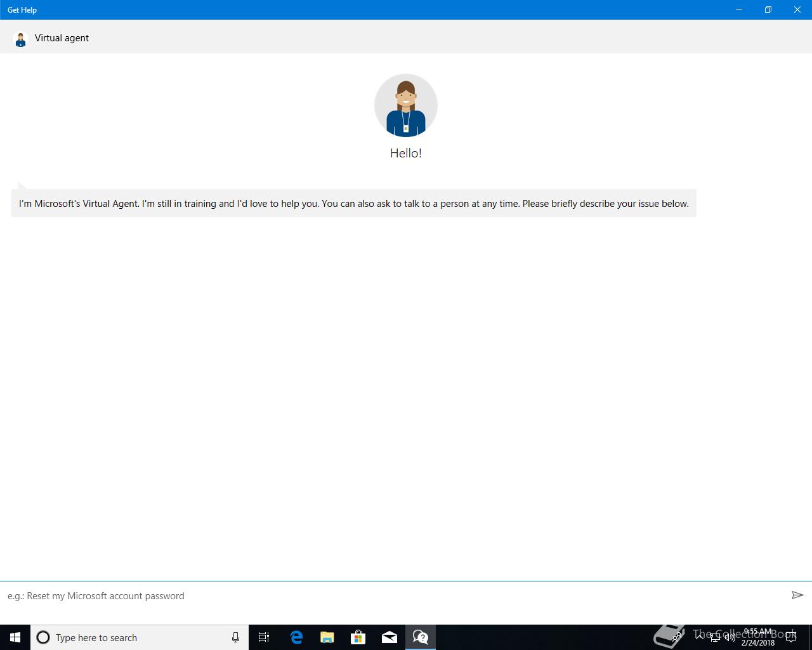Open Task View from the taskbar

click(x=264, y=637)
